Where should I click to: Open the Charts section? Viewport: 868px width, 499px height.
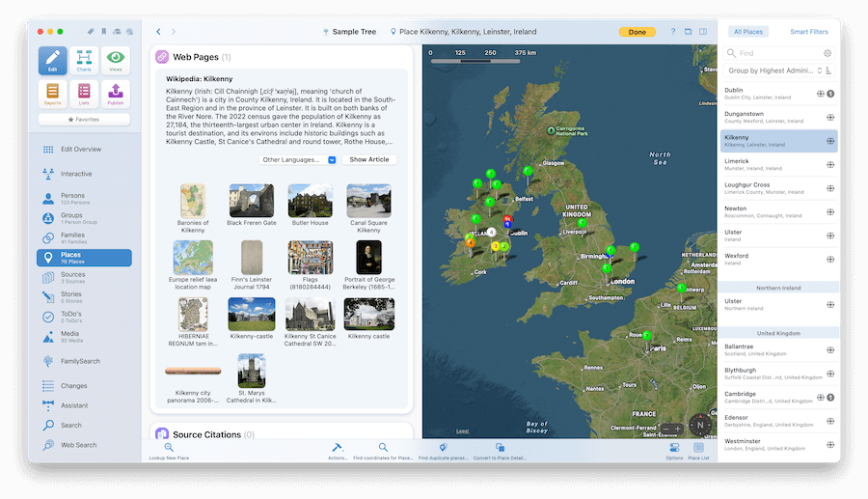(84, 61)
